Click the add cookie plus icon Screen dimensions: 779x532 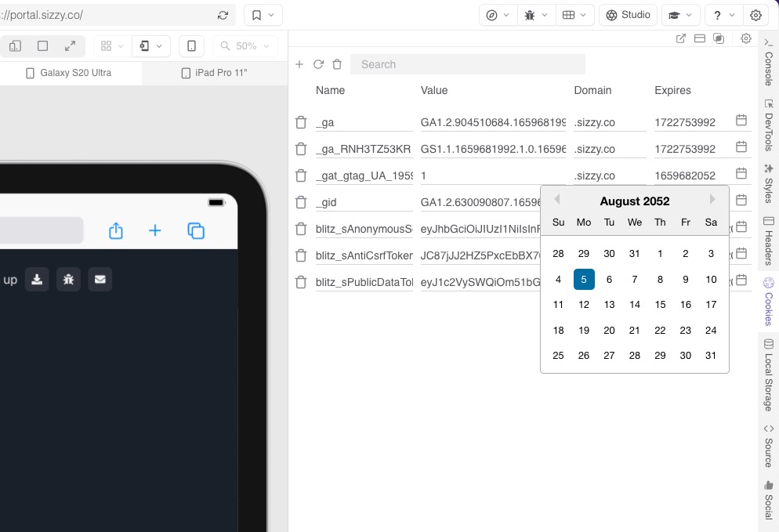(299, 64)
